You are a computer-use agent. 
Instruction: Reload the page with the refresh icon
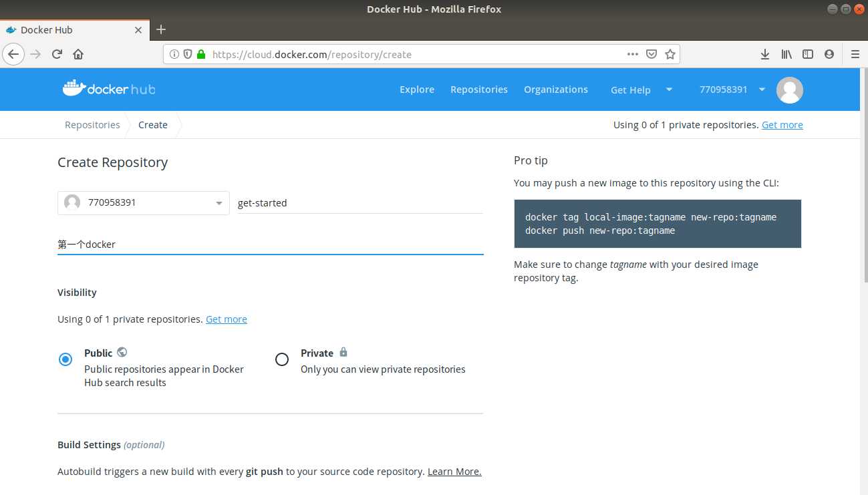(57, 54)
